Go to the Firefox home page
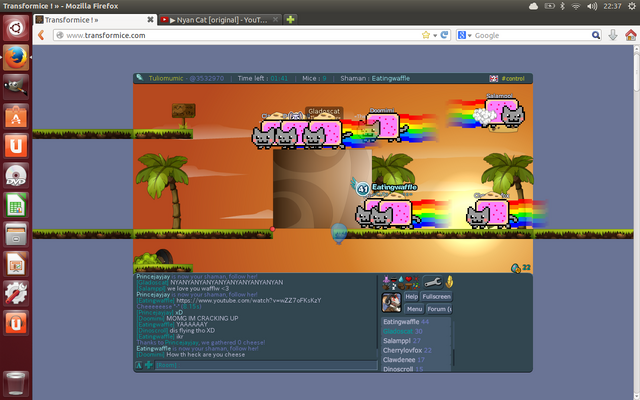Screen dimensions: 640x400 [x=630, y=35]
